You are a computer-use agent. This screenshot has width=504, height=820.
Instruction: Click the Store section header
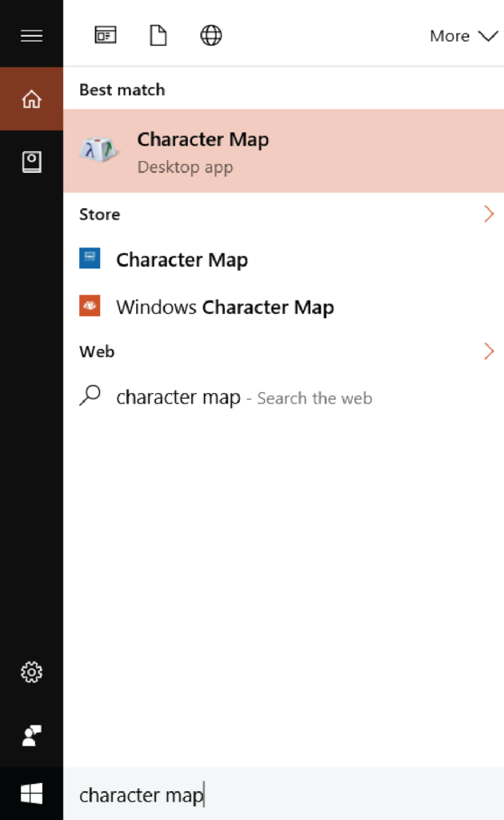[x=100, y=215]
